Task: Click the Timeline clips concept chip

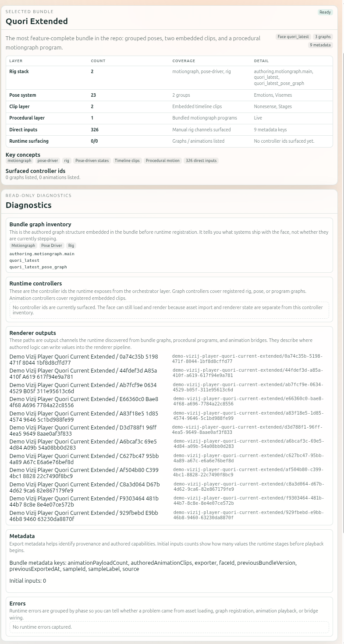Action: click(127, 161)
